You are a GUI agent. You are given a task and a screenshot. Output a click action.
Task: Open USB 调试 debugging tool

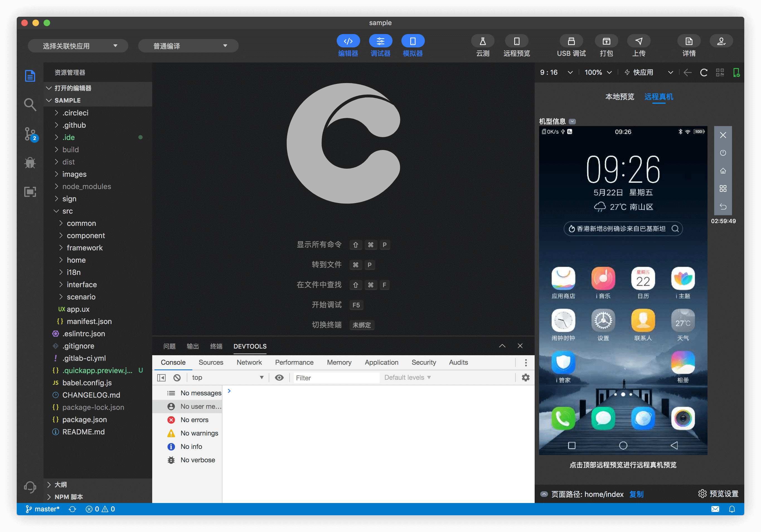click(571, 41)
